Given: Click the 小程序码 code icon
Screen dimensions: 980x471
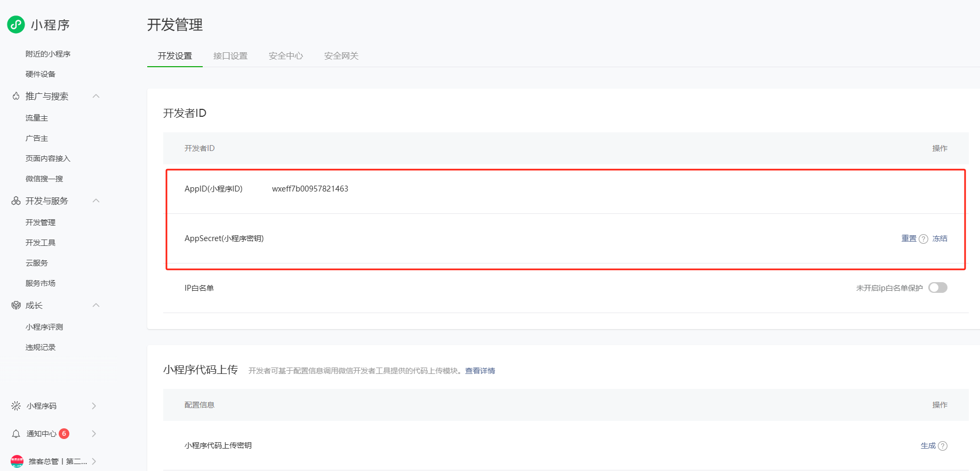Looking at the screenshot, I should [16, 406].
